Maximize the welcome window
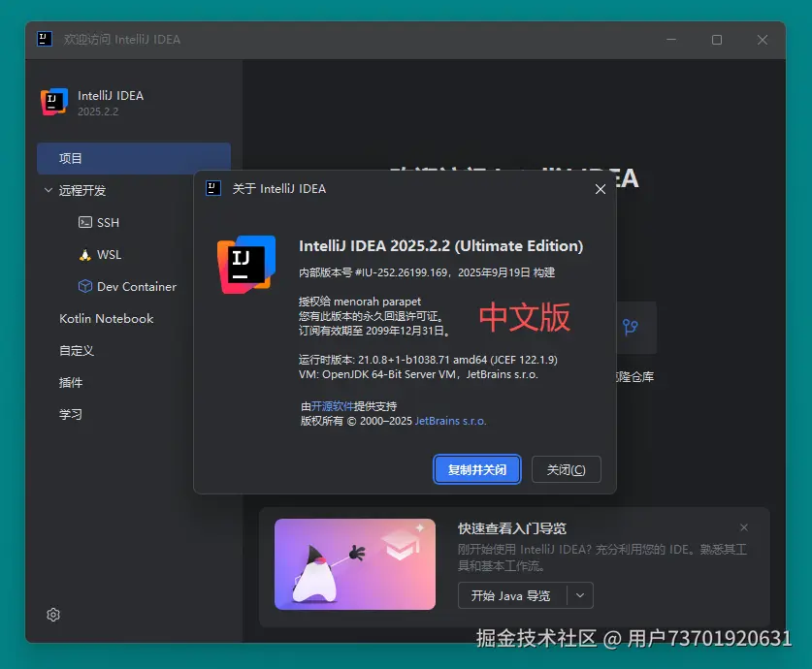812x669 pixels. tap(717, 40)
